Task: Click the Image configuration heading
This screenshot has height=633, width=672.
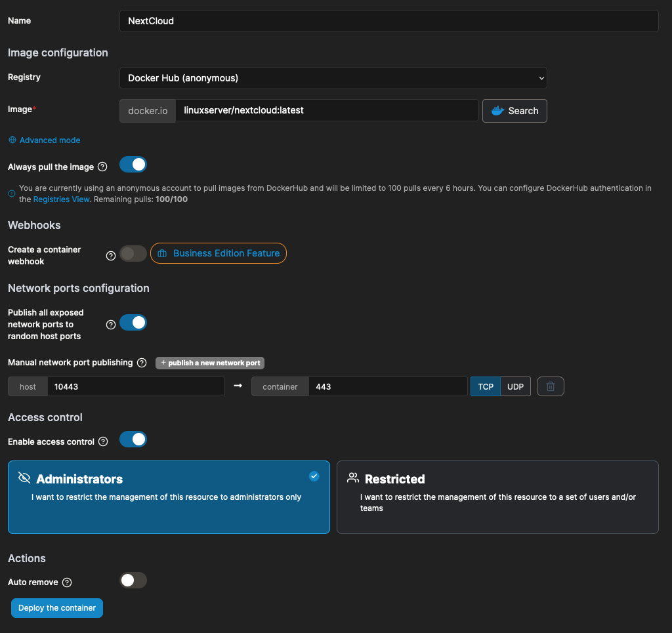Action: 58,52
